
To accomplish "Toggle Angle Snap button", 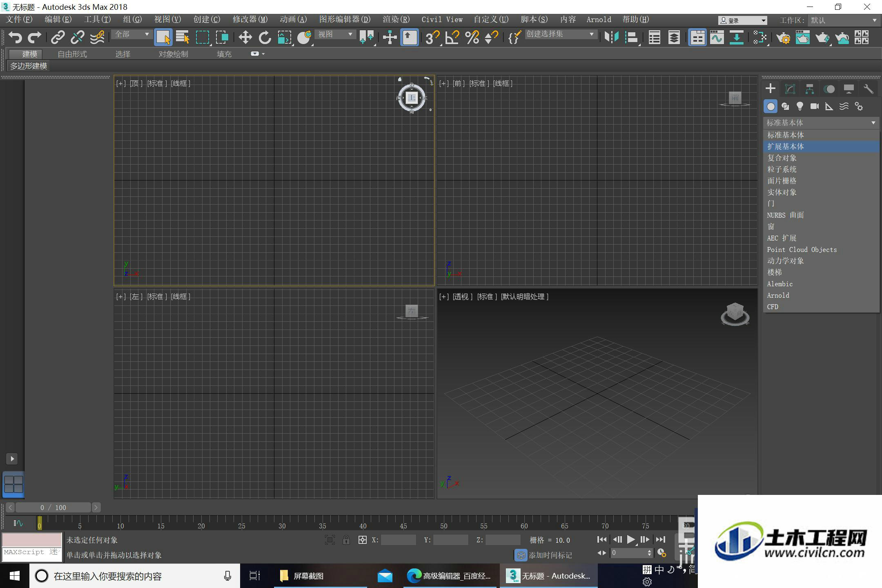I will pyautogui.click(x=452, y=38).
